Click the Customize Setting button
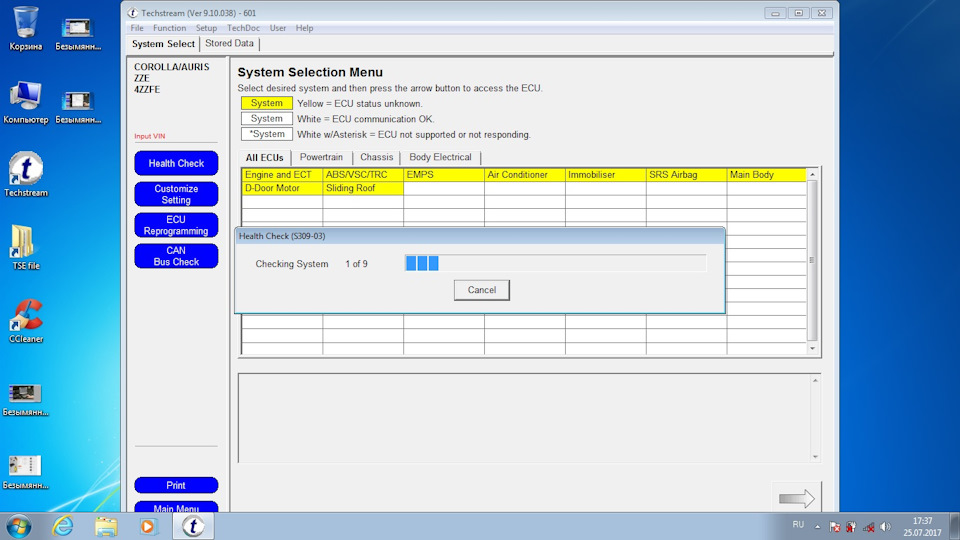Viewport: 960px width, 540px height. [176, 194]
